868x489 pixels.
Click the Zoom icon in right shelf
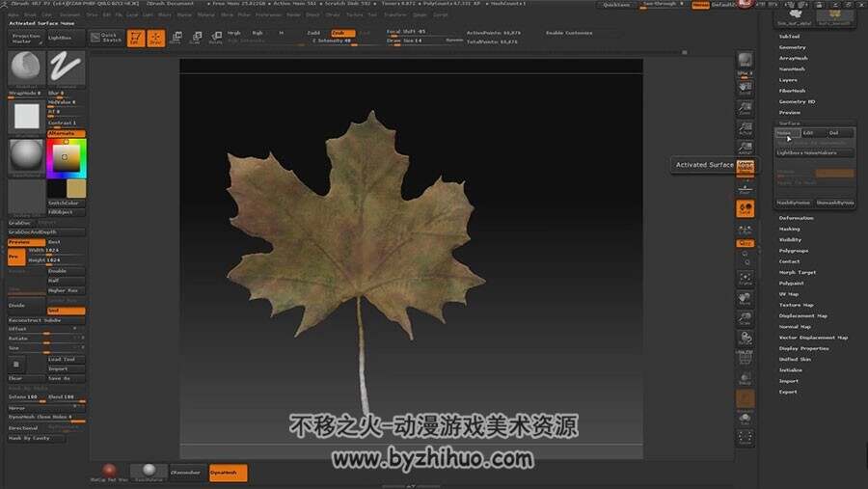coord(746,107)
